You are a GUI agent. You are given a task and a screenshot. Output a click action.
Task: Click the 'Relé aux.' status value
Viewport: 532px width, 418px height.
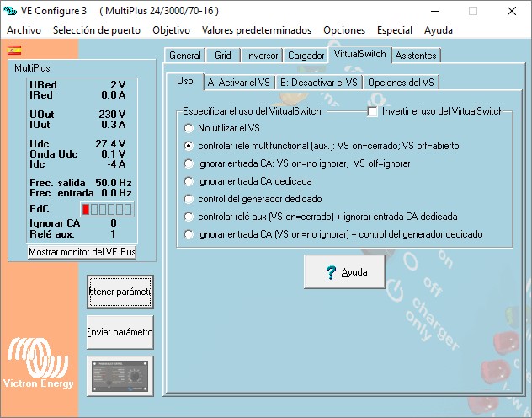click(113, 234)
